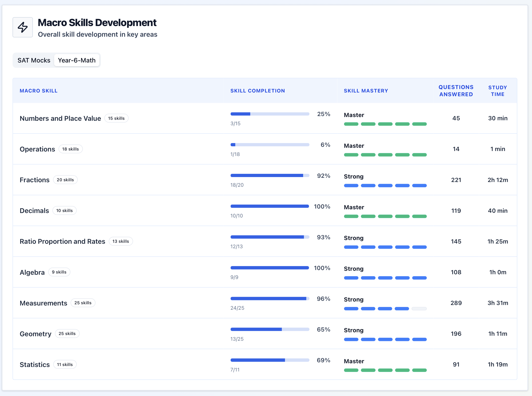Click the 25 skills badge next to Geometry

(67, 334)
